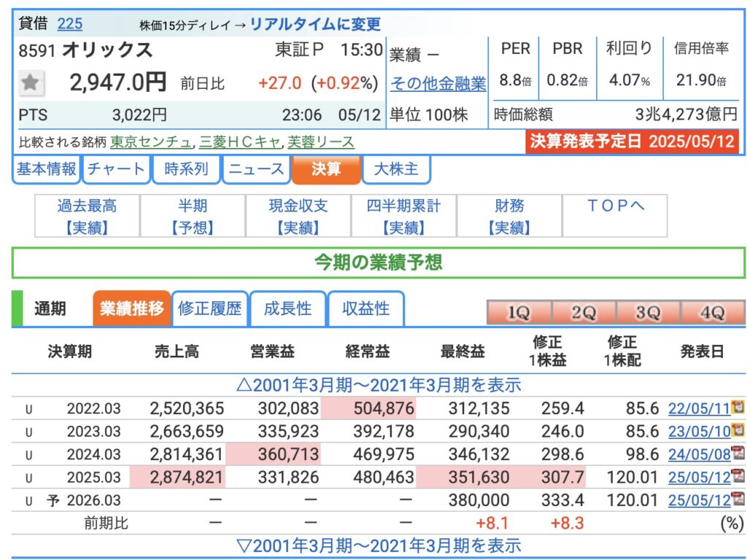747x560 pixels.
Task: Open the チャート tab
Action: coord(116,169)
